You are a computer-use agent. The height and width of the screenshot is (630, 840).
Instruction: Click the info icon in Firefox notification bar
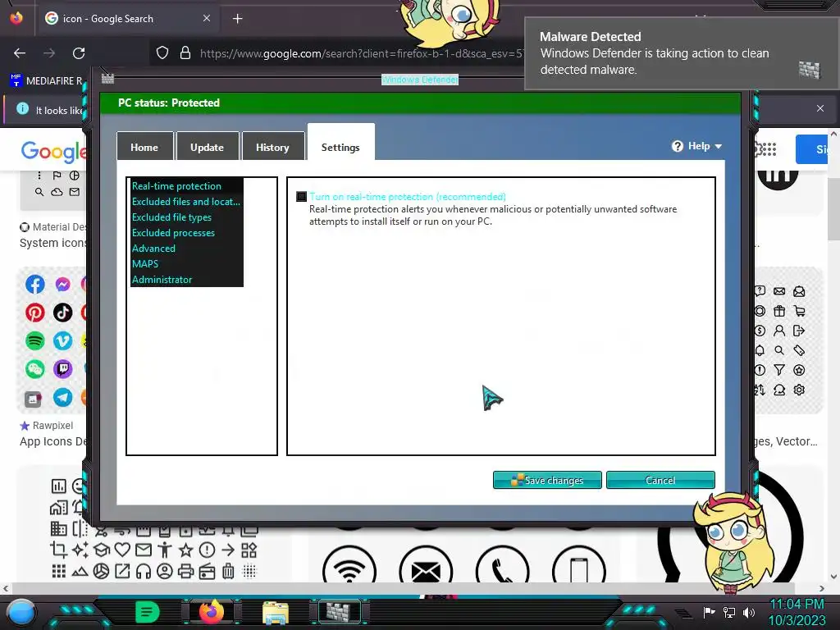coord(22,109)
